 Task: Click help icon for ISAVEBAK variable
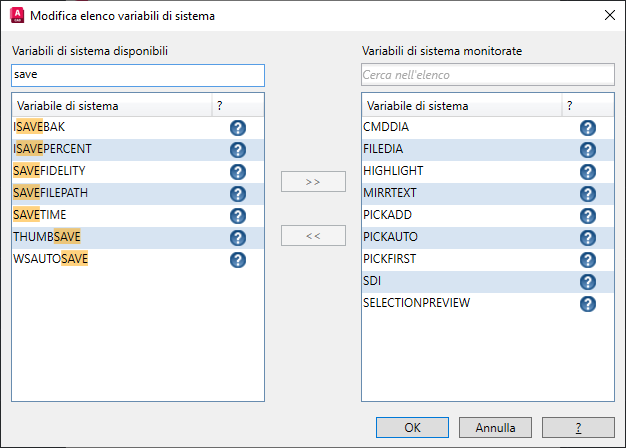238,128
